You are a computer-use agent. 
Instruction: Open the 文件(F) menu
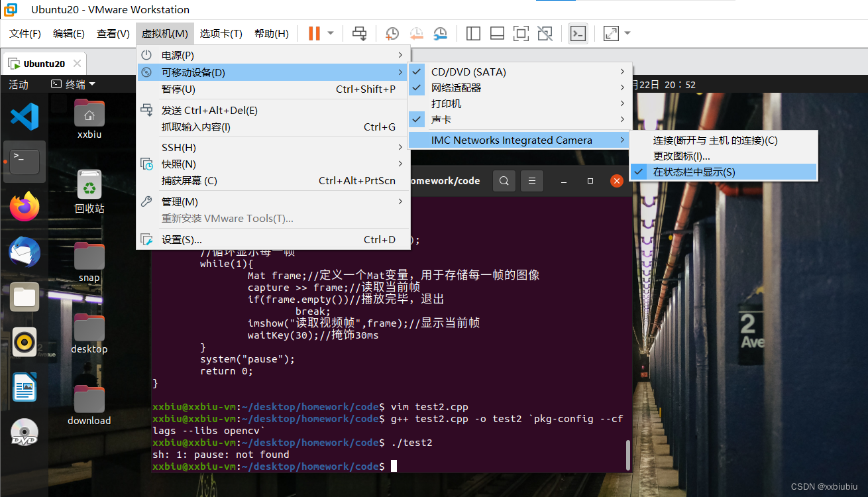(25, 33)
